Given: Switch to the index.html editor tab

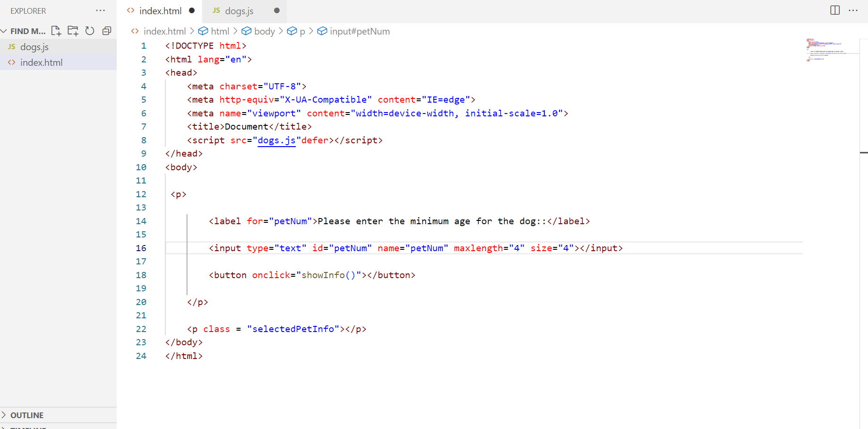Looking at the screenshot, I should coord(160,11).
